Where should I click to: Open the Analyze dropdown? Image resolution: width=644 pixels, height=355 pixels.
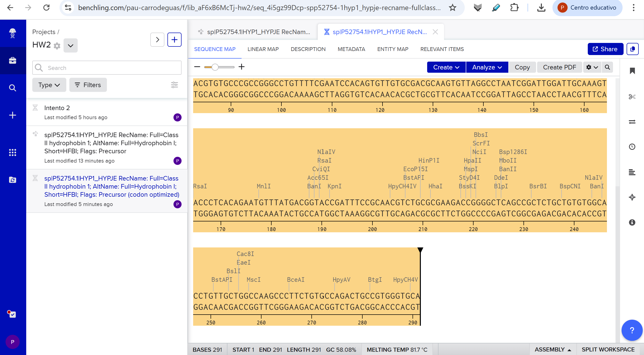(487, 67)
